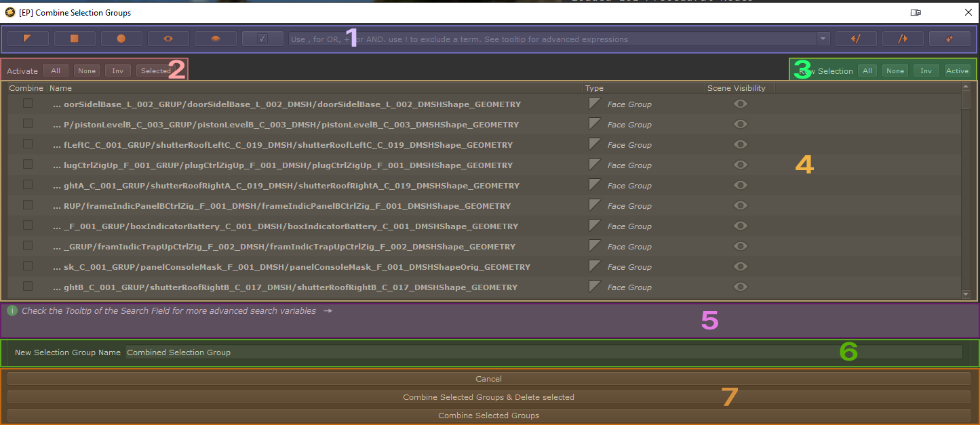
Task: Tick Combine checkbox for boxIndicatorBattery_C_001 row
Action: (28, 226)
